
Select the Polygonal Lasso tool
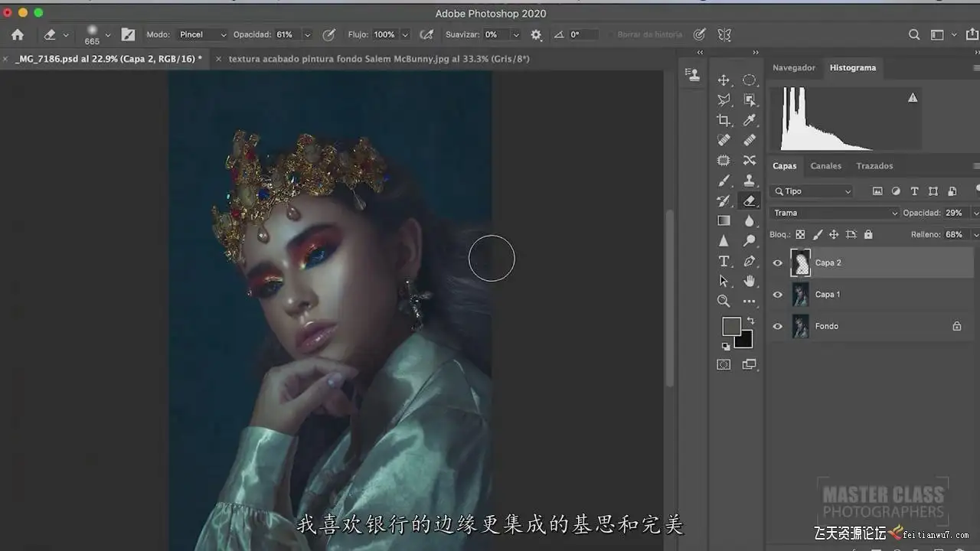[x=724, y=100]
